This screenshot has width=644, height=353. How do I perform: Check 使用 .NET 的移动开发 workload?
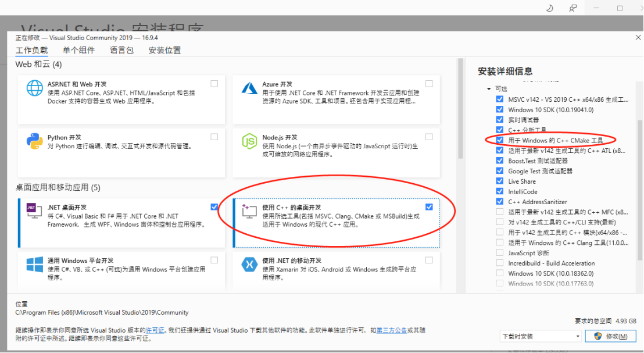coord(429,260)
